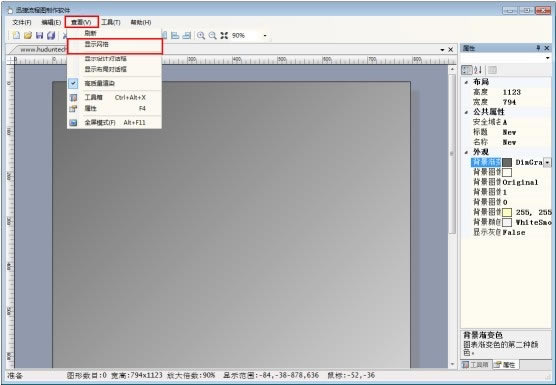Open the 编辑(E) menu
The height and width of the screenshot is (385, 556).
pyautogui.click(x=51, y=22)
